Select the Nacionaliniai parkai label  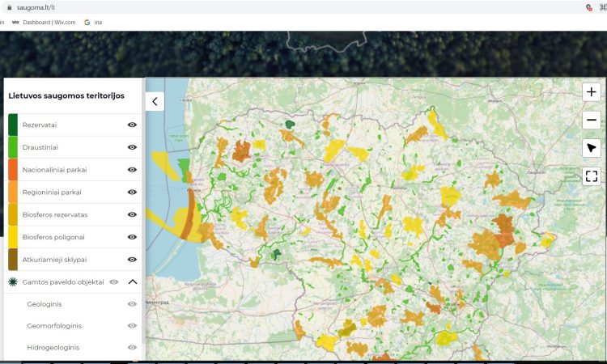point(54,170)
